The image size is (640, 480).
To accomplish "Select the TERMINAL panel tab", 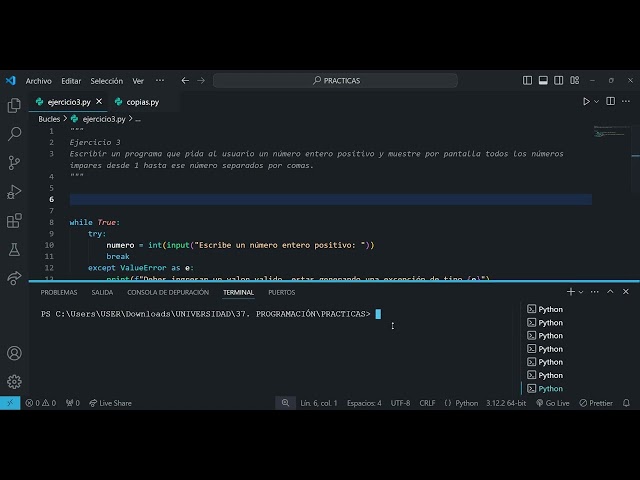I will (238, 292).
